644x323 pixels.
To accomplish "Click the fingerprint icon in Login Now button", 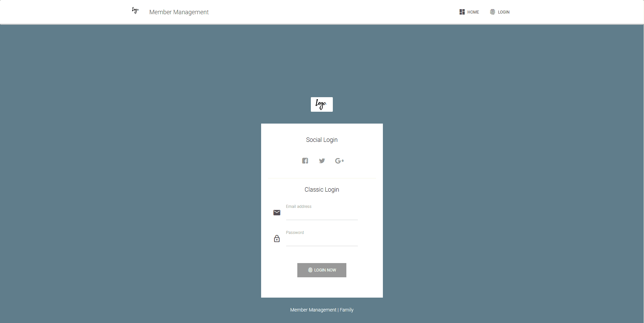I will pos(310,270).
